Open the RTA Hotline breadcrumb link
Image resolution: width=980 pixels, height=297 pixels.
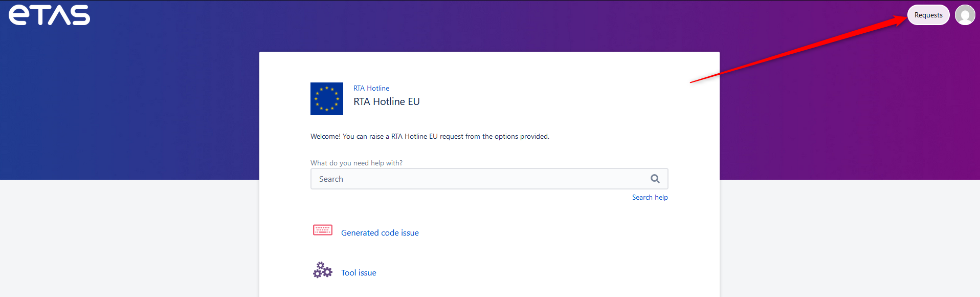coord(371,88)
